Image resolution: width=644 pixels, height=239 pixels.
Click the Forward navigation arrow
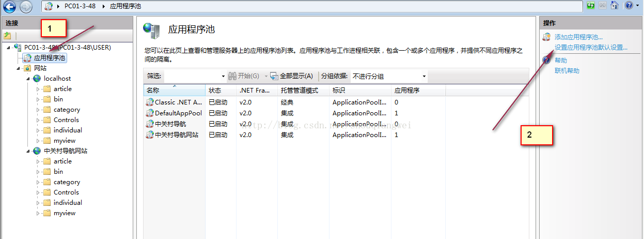coord(26,6)
